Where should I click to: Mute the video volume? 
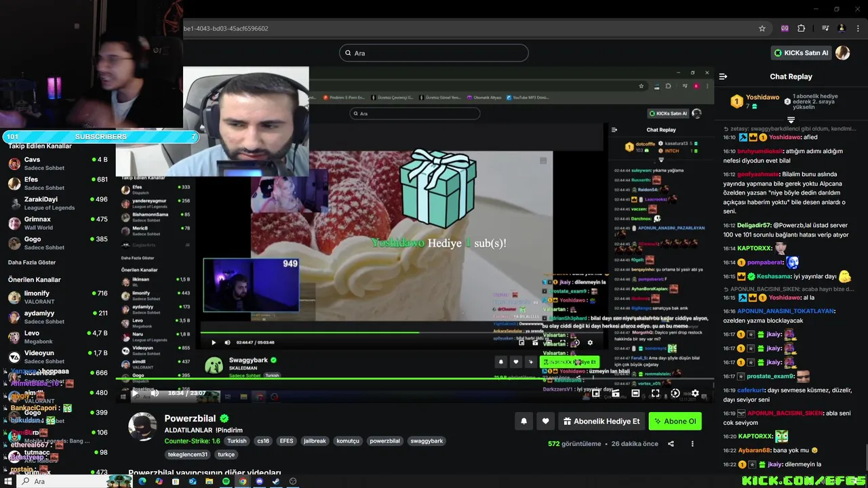pos(155,392)
